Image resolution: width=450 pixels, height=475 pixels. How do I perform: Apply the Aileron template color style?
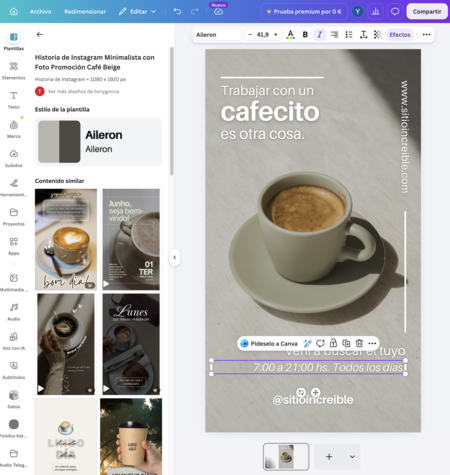(x=98, y=142)
